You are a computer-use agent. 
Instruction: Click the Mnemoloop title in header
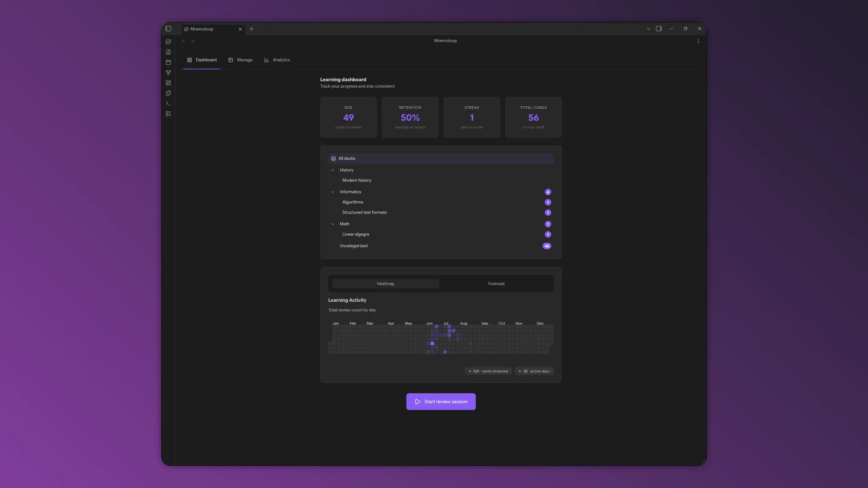tap(445, 41)
